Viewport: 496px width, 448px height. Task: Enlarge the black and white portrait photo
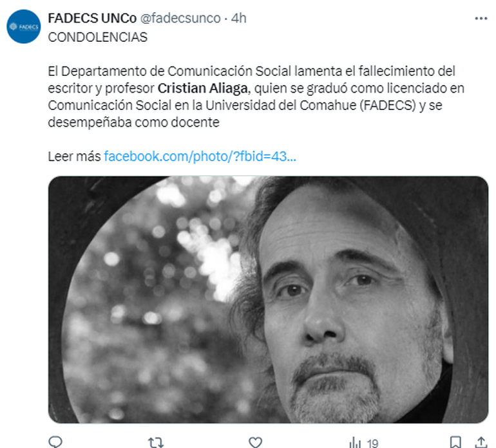pyautogui.click(x=268, y=299)
